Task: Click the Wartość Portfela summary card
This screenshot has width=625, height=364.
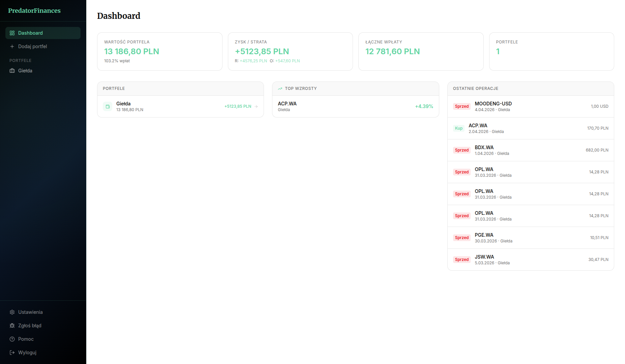Action: point(159,52)
